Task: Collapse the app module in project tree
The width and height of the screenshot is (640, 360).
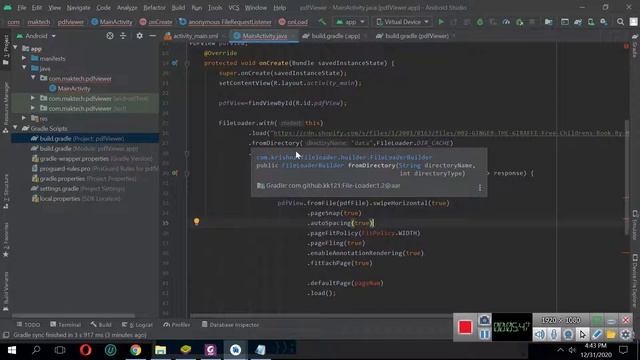Action: [16, 48]
